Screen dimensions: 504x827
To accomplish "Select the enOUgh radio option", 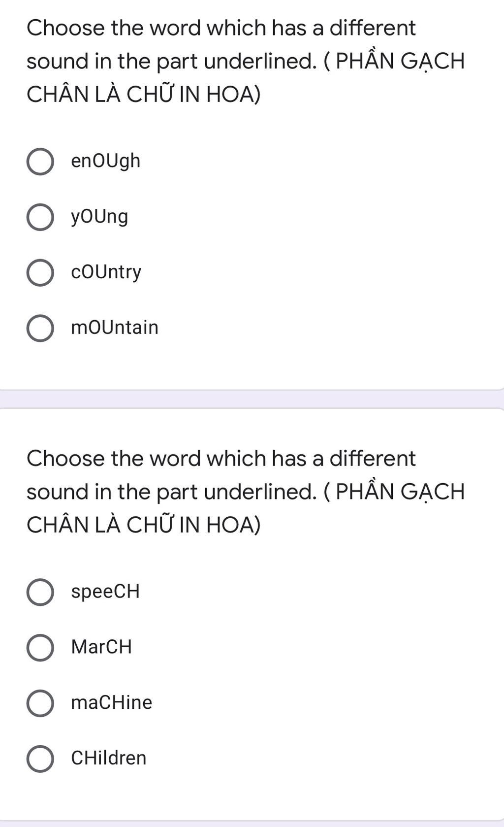I will 40,162.
